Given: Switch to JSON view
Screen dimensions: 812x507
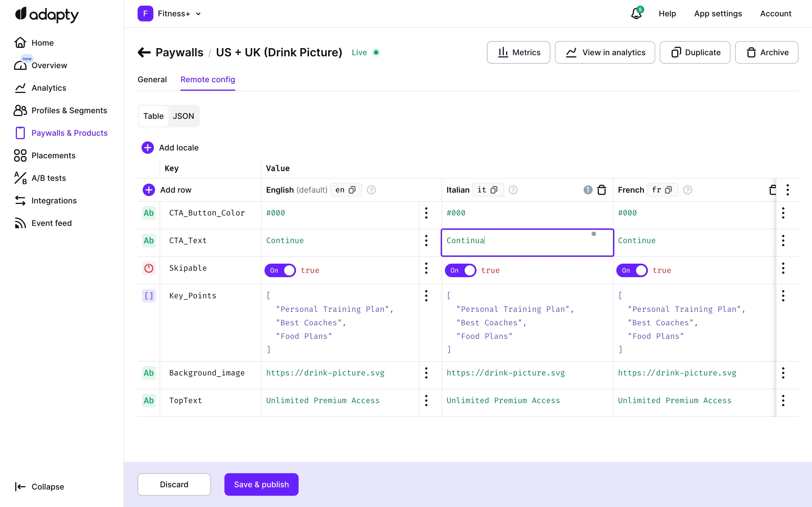Looking at the screenshot, I should click(183, 116).
